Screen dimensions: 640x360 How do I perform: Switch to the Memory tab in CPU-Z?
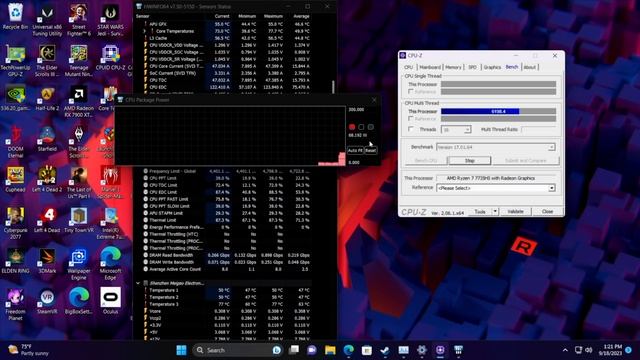click(x=453, y=67)
